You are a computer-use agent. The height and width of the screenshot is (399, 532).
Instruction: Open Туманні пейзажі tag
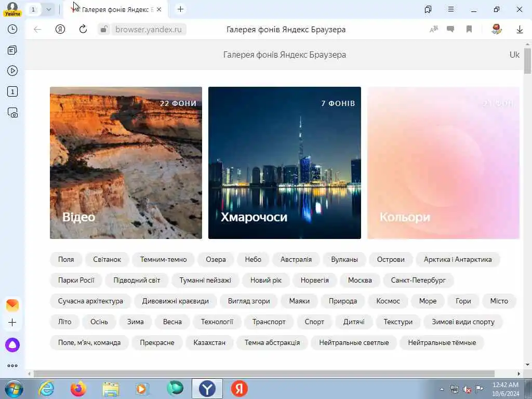click(205, 280)
